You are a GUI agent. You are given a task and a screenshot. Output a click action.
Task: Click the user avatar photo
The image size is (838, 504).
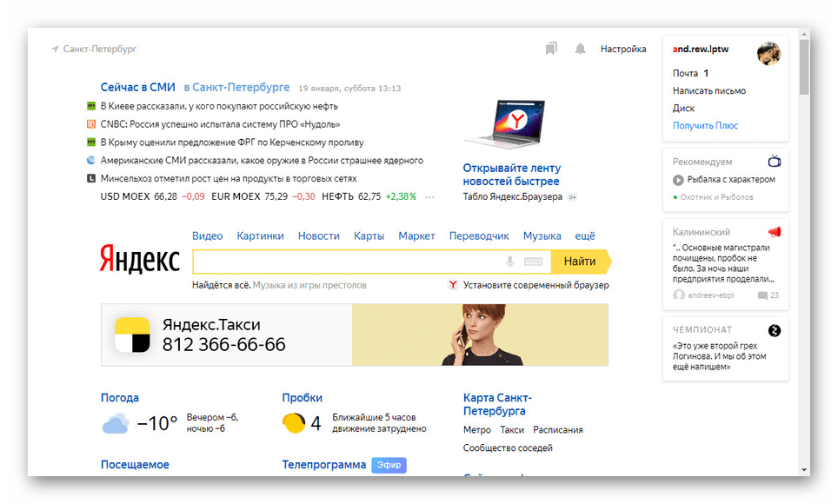point(768,54)
